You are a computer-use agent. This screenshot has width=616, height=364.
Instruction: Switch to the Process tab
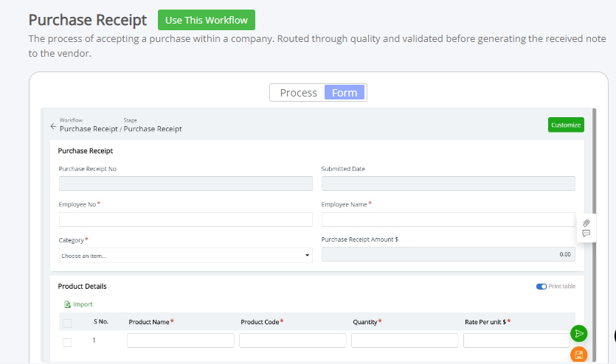tap(298, 93)
